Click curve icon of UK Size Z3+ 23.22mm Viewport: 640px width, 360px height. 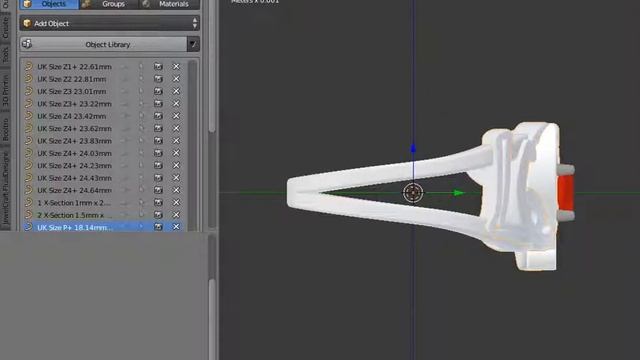coord(28,104)
